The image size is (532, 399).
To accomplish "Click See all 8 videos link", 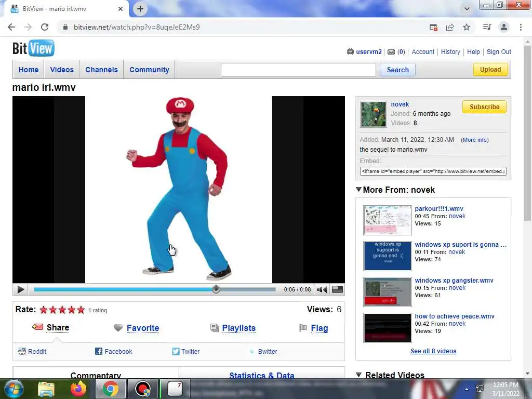I will click(x=433, y=351).
